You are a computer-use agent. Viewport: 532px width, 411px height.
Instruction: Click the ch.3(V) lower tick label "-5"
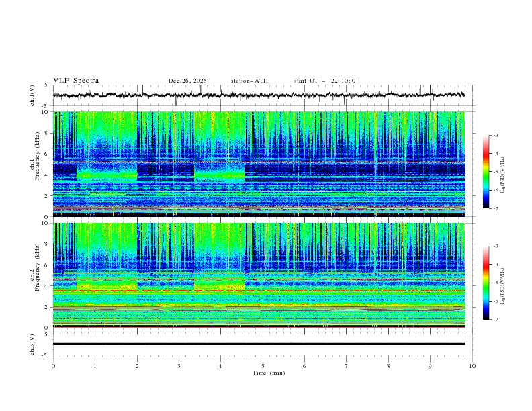pos(45,355)
